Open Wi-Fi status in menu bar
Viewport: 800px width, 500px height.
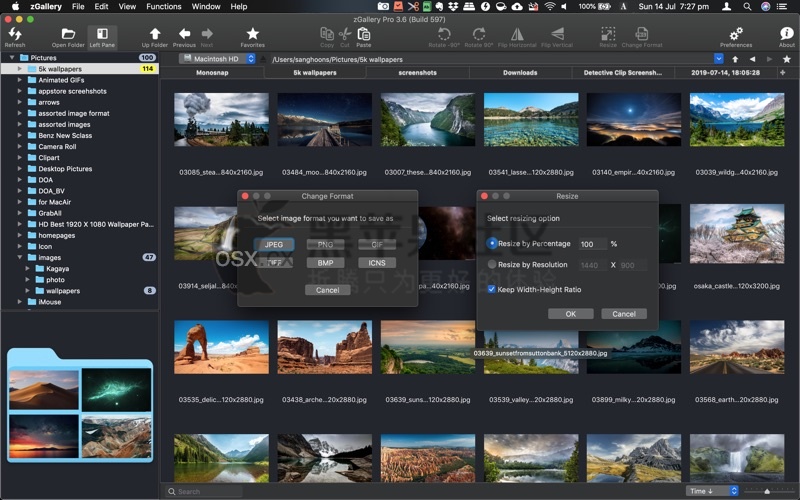click(x=549, y=7)
